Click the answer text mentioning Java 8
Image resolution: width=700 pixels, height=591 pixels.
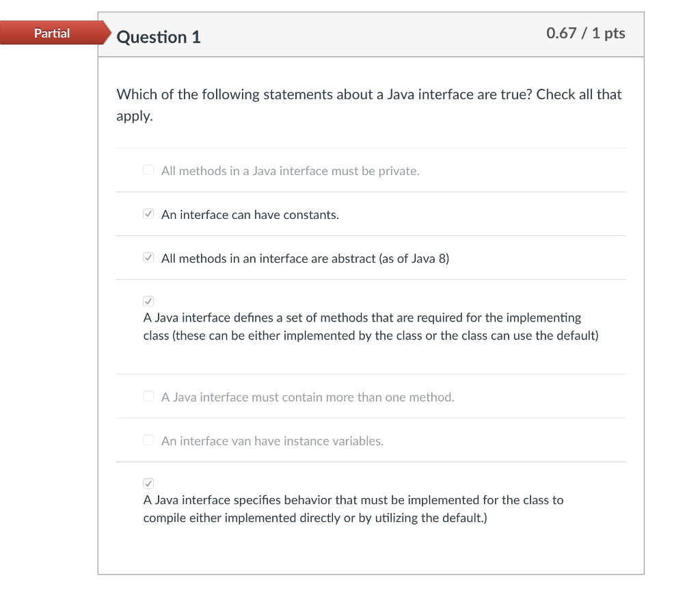pos(304,258)
